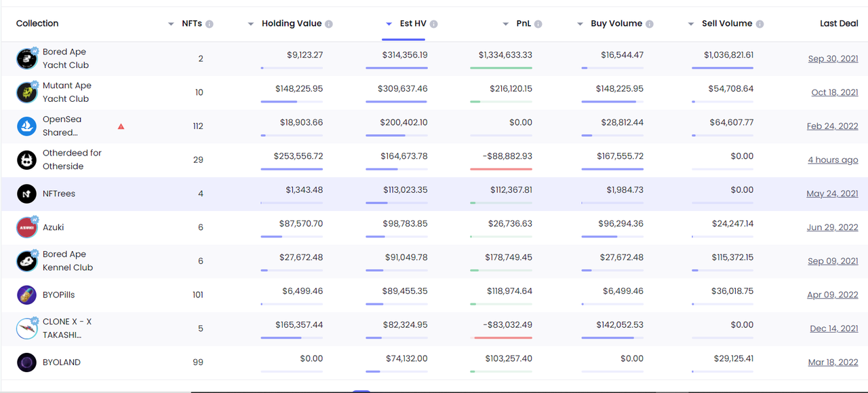The width and height of the screenshot is (868, 393).
Task: Click the OpenSea Shared collection logo
Action: click(27, 126)
